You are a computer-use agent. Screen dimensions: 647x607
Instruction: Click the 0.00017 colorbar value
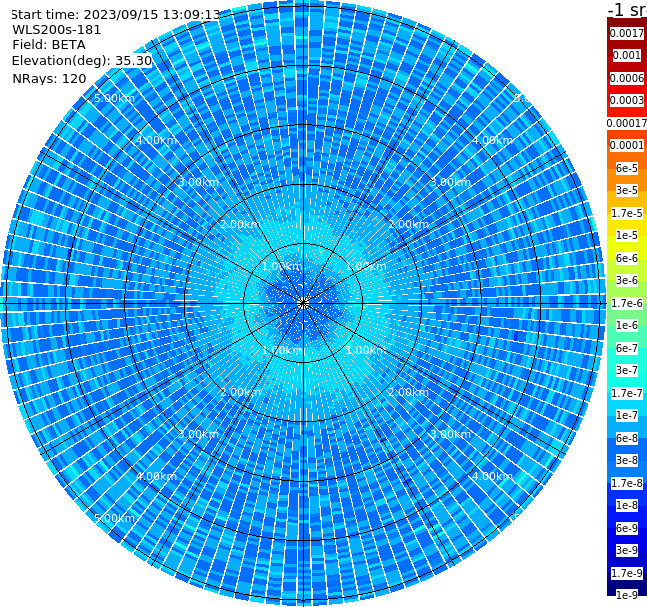tap(627, 123)
